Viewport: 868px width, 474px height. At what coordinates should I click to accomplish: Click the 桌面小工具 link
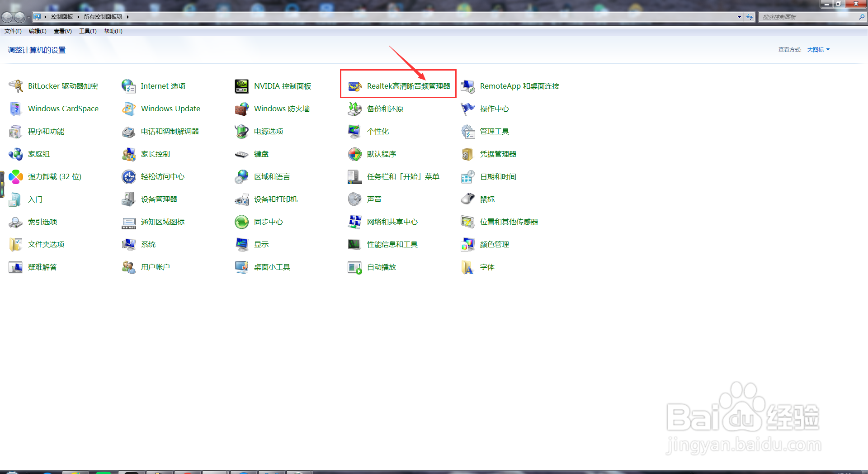point(272,267)
